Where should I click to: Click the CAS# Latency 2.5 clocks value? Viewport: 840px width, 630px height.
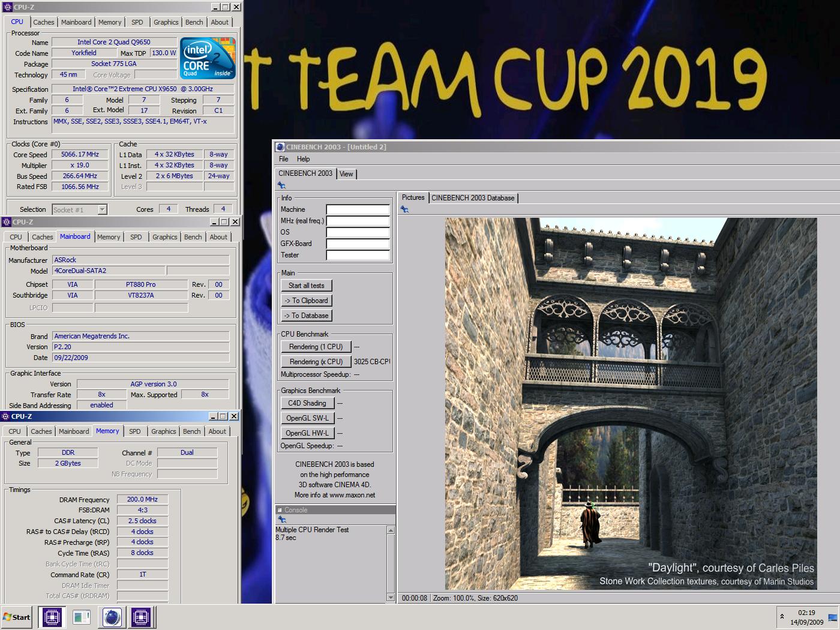[x=142, y=521]
